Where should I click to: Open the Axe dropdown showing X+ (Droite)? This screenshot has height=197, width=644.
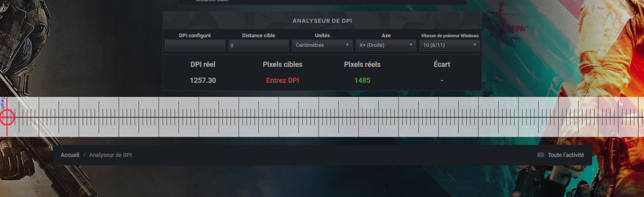coord(386,45)
